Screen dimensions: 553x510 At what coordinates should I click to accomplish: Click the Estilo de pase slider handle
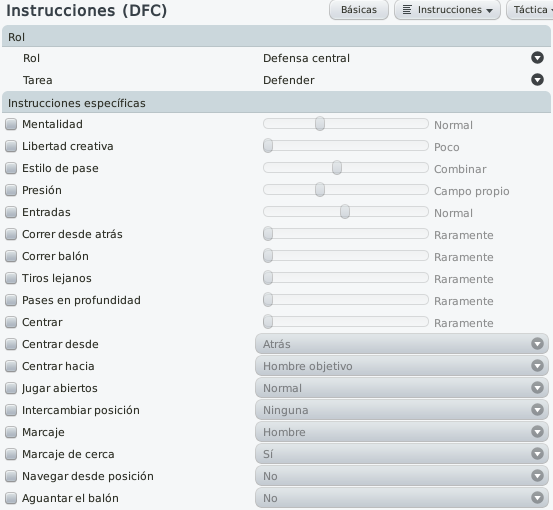(337, 168)
